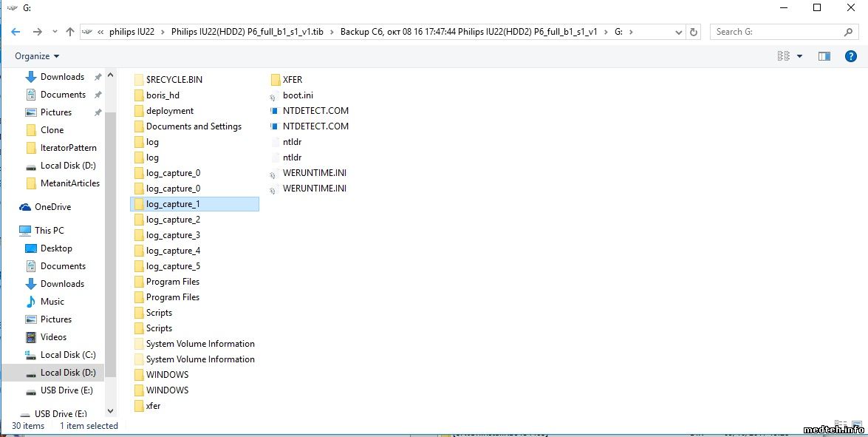Select the log_capture_3 folder
Image resolution: width=868 pixels, height=437 pixels.
click(173, 235)
